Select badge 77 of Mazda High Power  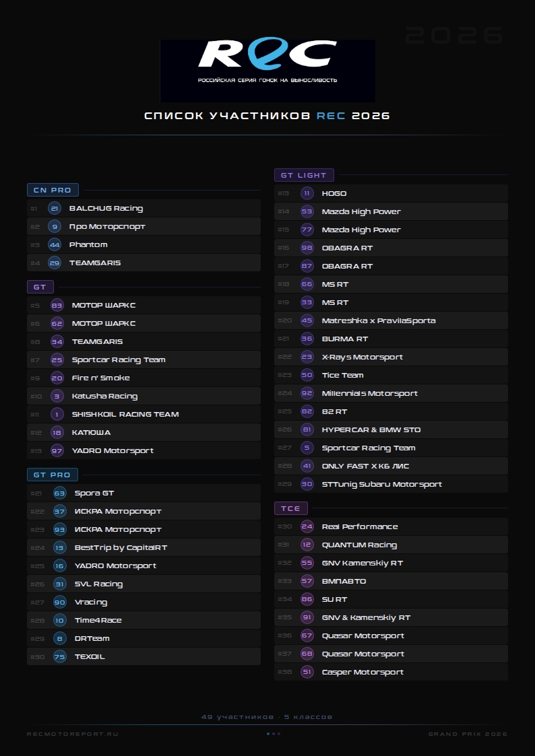[x=307, y=230]
